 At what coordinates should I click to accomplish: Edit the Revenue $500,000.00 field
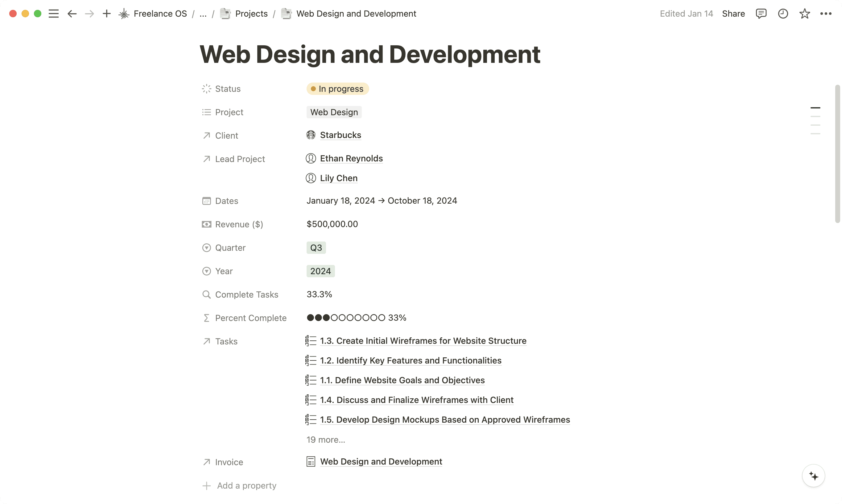click(332, 224)
